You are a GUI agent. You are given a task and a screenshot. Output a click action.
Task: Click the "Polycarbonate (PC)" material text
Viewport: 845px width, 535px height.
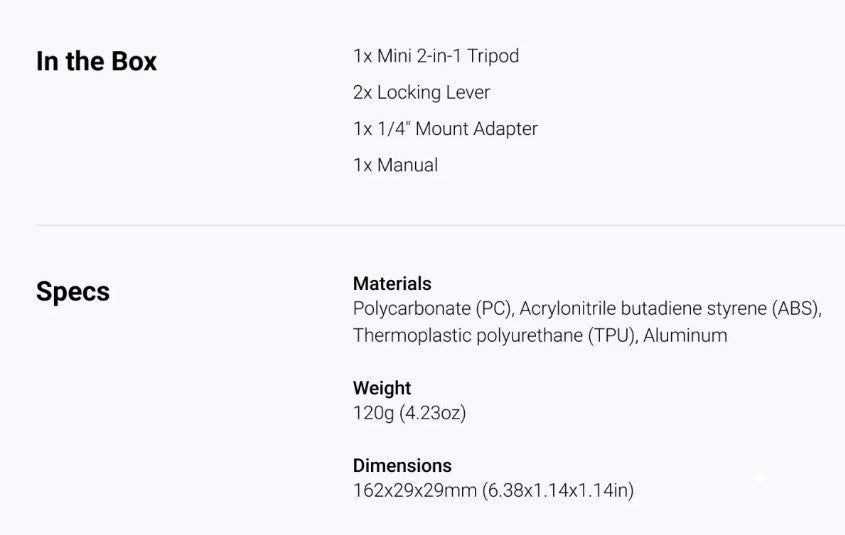tap(432, 309)
